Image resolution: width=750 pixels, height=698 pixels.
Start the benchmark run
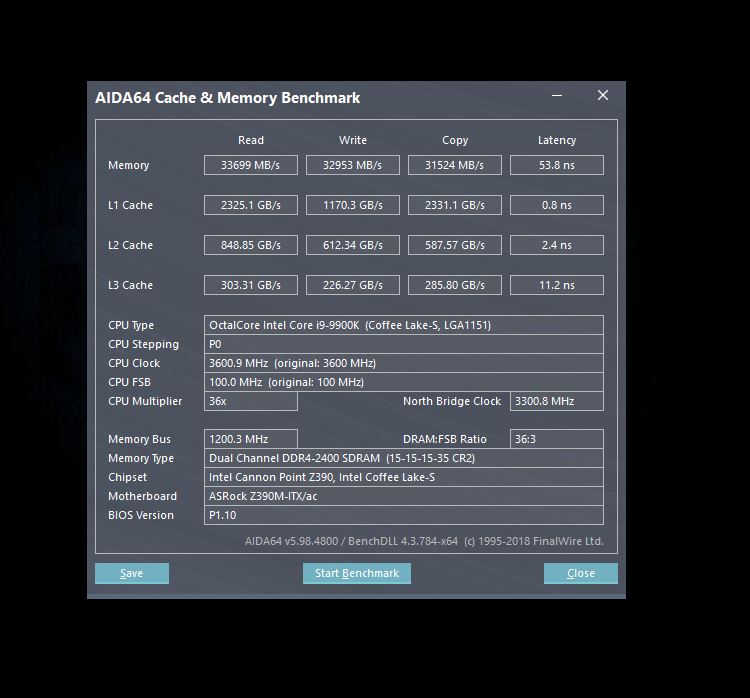click(x=356, y=573)
